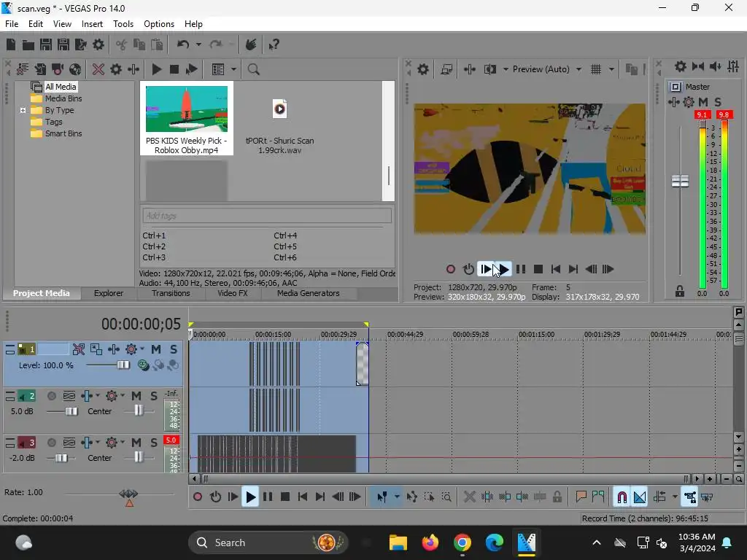Viewport: 747px width, 560px height.
Task: Click Go to End on transport bar
Action: 320,497
